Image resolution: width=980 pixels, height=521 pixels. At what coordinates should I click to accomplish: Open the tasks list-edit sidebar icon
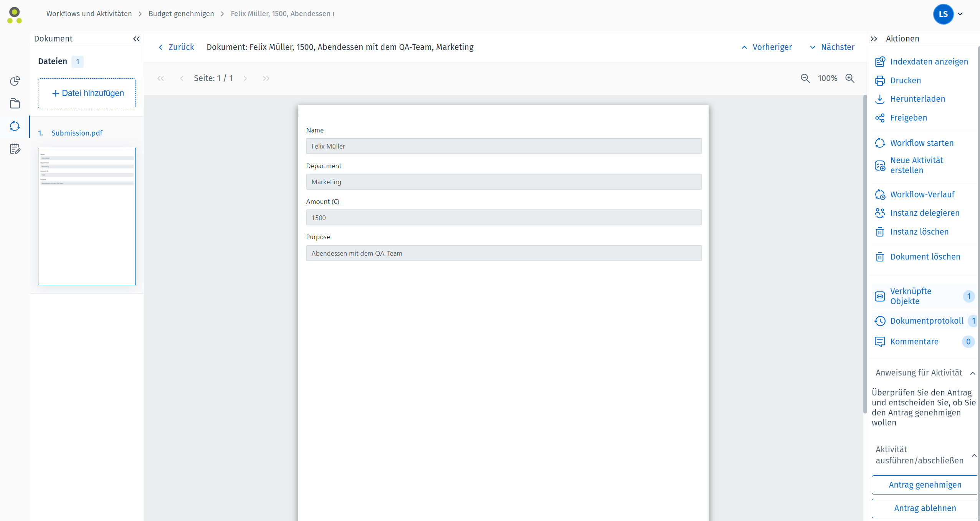point(15,149)
